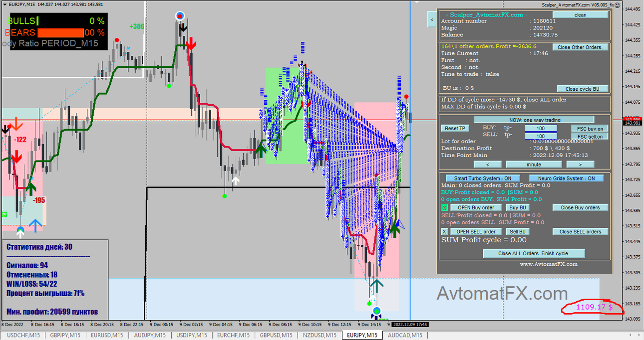Select the green dot under the green plateau line
The height and width of the screenshot is (340, 644).
pos(169,86)
